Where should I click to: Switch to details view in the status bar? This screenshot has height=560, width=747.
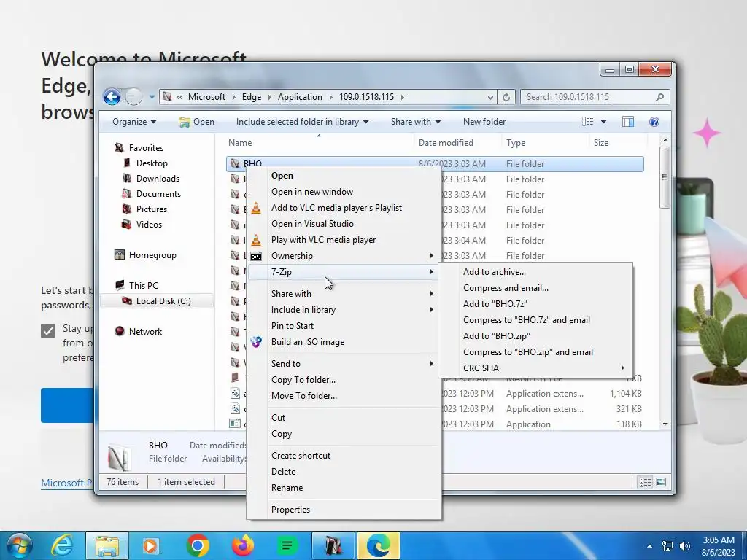coord(645,483)
